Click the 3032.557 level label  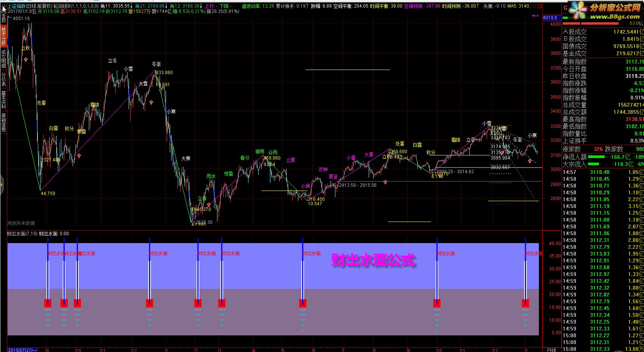[500, 167]
